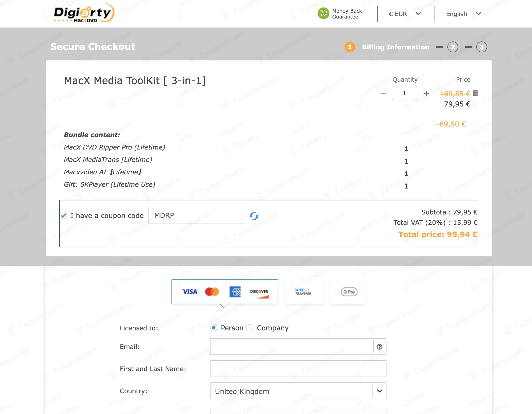532x414 pixels.
Task: Increase quantity with plus button
Action: [x=426, y=94]
